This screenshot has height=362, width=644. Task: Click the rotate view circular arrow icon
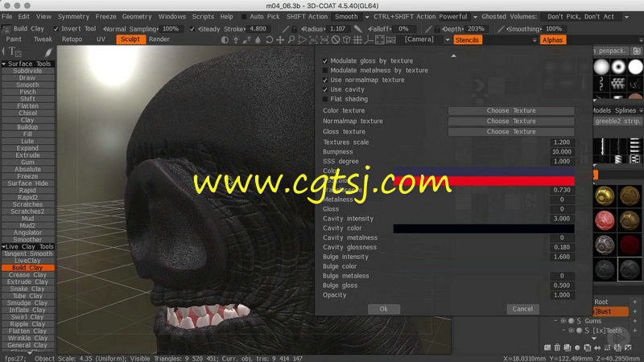269,39
